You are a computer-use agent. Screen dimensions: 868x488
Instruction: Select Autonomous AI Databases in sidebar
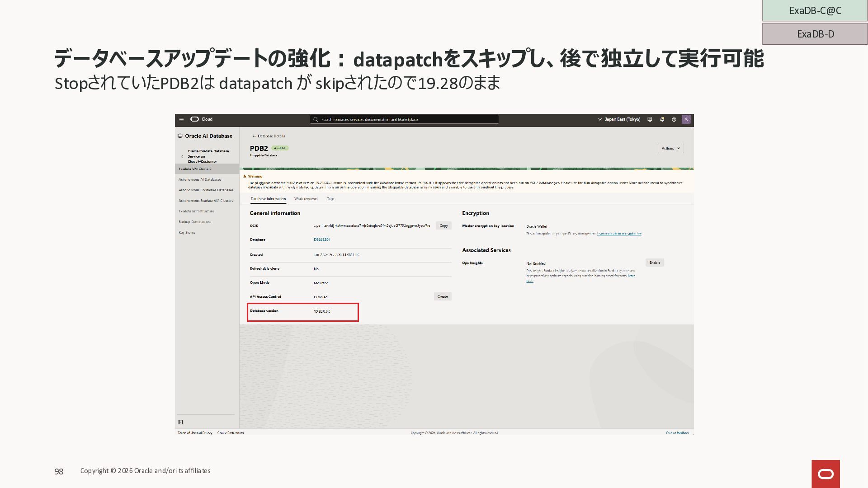(200, 180)
